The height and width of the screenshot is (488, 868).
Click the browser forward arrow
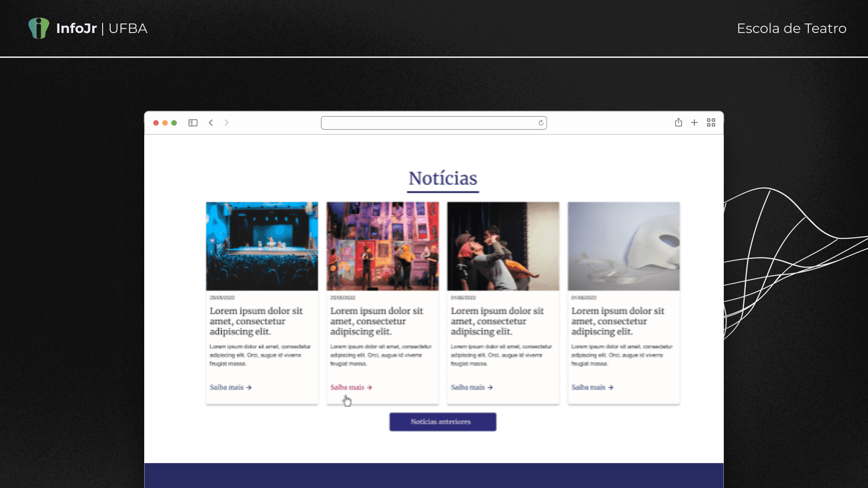click(x=226, y=123)
